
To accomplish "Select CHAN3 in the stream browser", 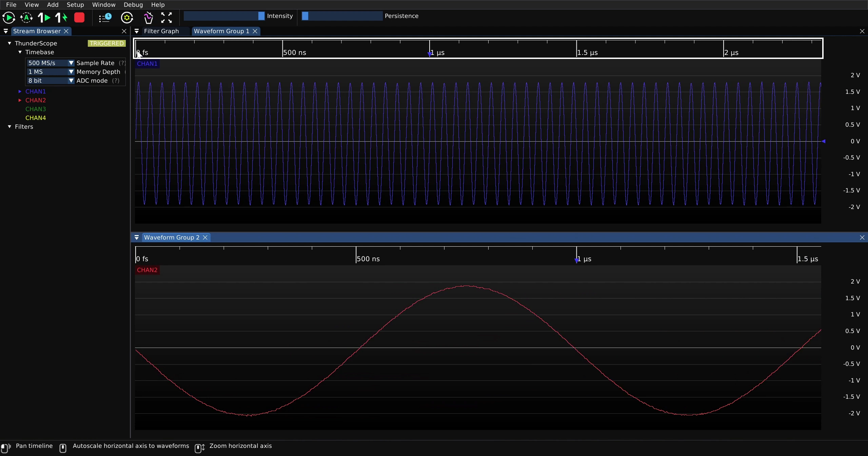I will (x=36, y=109).
